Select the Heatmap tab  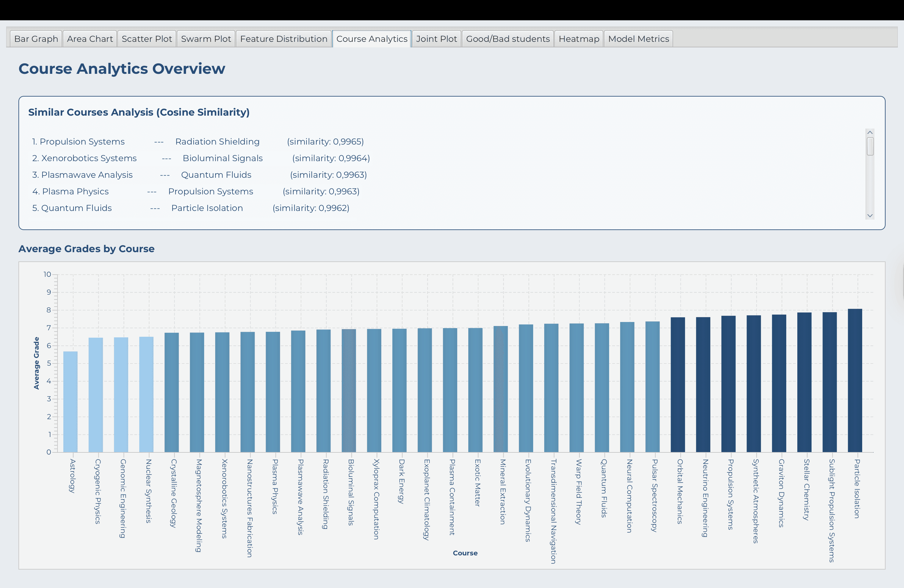click(x=578, y=39)
